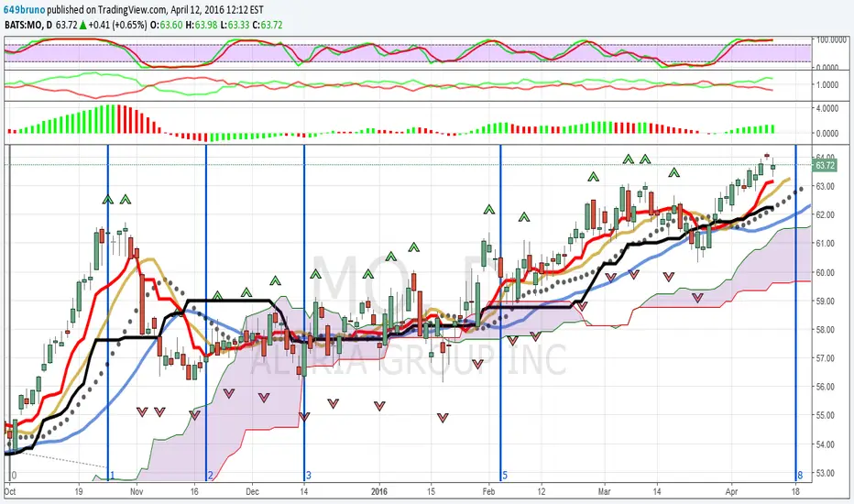
Task: Click the O:63.60 open value
Action: click(167, 25)
